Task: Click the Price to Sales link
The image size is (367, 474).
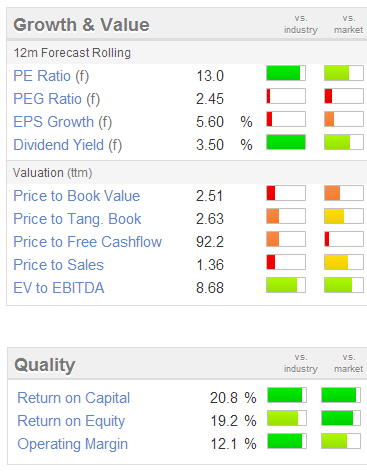Action: coord(59,265)
